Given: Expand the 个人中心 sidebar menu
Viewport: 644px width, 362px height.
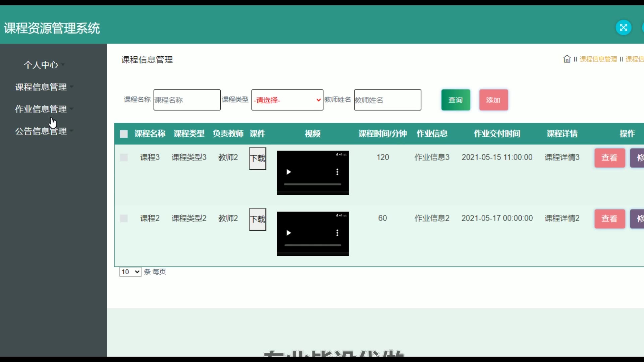Looking at the screenshot, I should pos(41,65).
